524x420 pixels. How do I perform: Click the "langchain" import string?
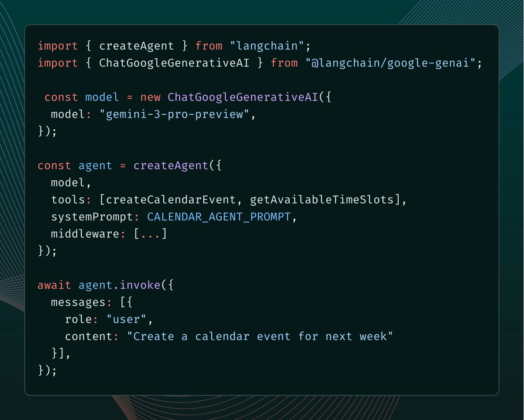[x=267, y=46]
